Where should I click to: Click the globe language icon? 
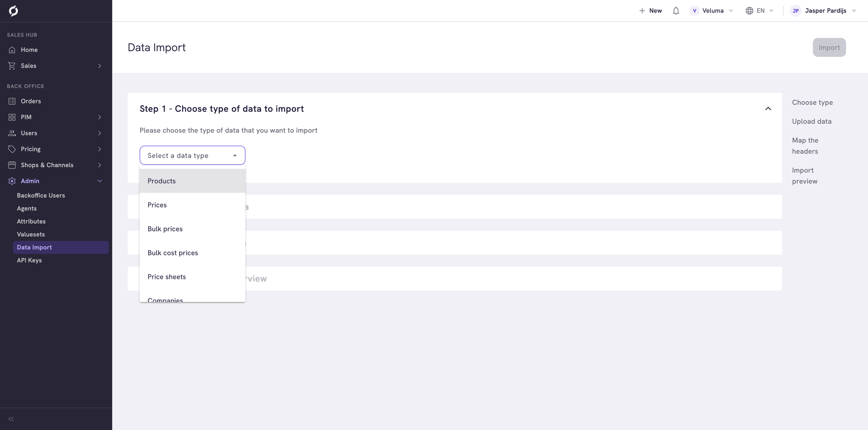tap(749, 10)
